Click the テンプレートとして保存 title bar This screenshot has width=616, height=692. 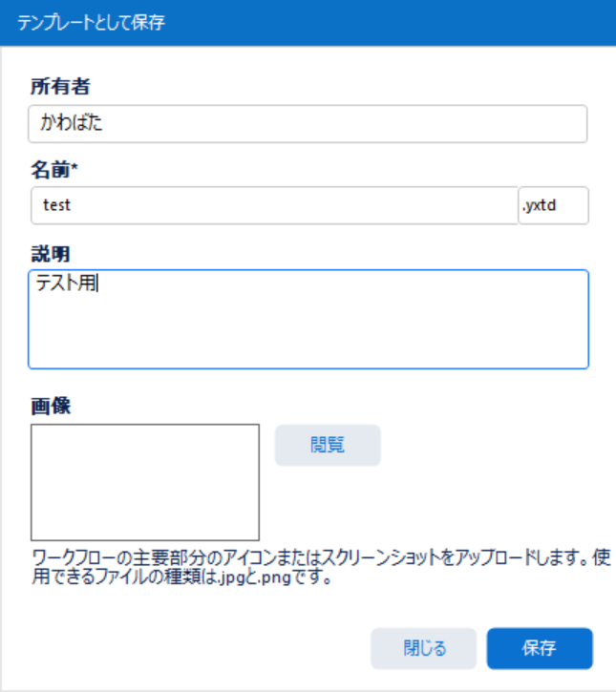click(308, 23)
